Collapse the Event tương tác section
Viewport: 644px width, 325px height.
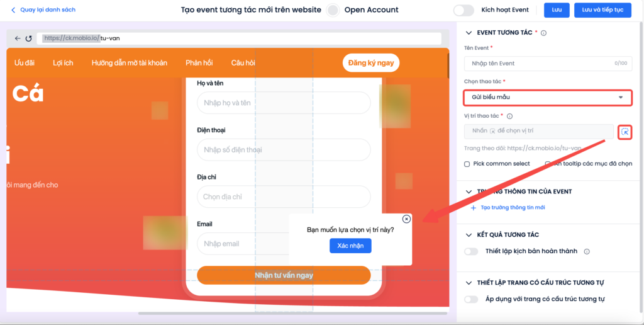[469, 33]
